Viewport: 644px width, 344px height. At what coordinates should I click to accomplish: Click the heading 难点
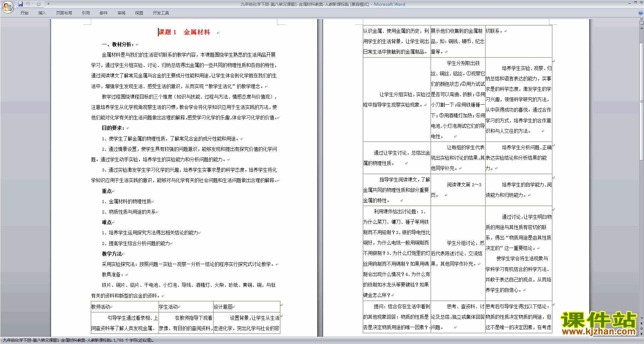pos(107,222)
